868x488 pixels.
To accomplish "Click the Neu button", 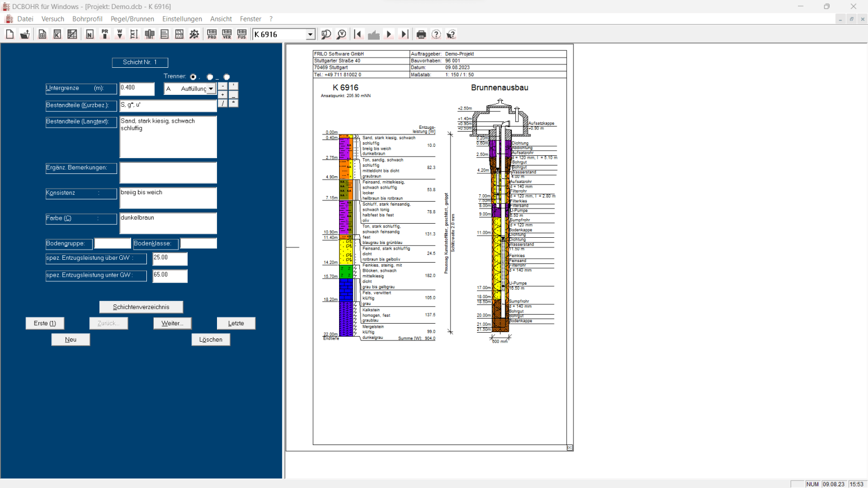I will pos(71,339).
